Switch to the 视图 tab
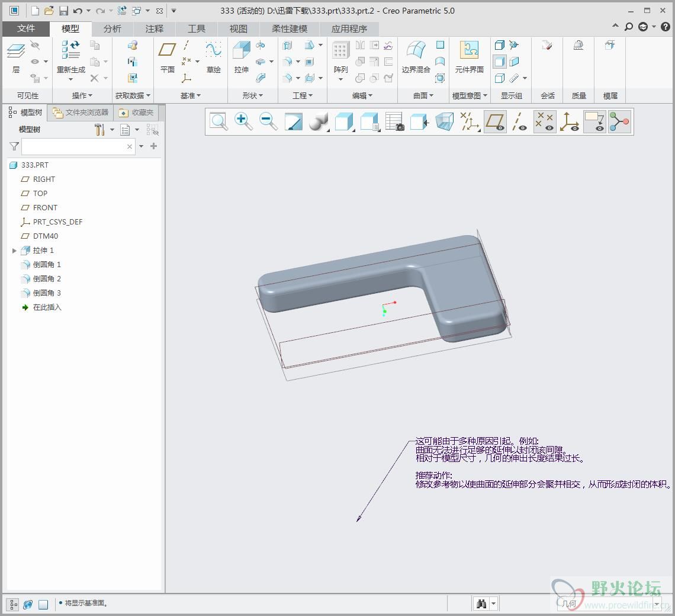 click(x=238, y=29)
